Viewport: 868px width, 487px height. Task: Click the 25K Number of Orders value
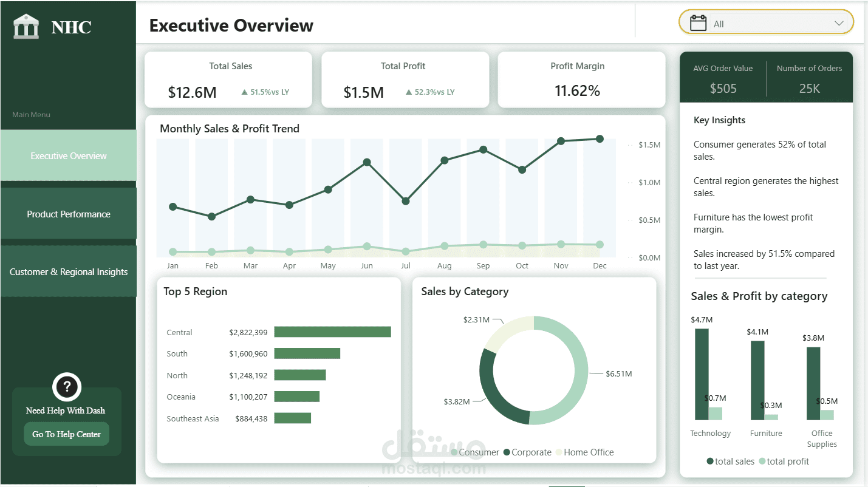[x=809, y=89]
